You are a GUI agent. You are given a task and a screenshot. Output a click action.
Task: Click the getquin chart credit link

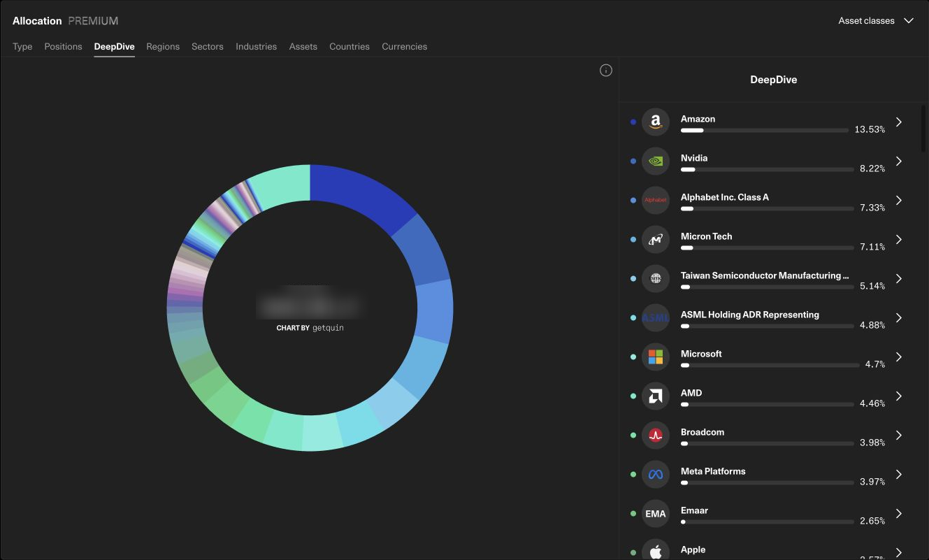click(328, 327)
